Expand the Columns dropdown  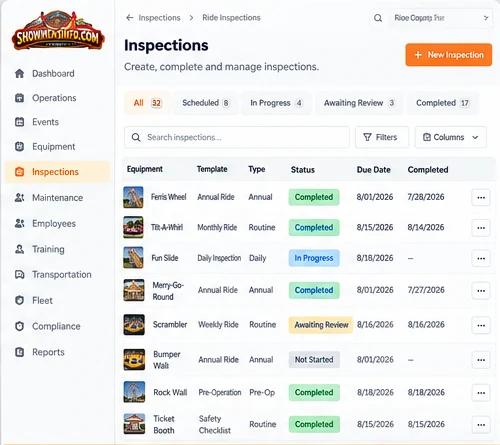(x=450, y=137)
